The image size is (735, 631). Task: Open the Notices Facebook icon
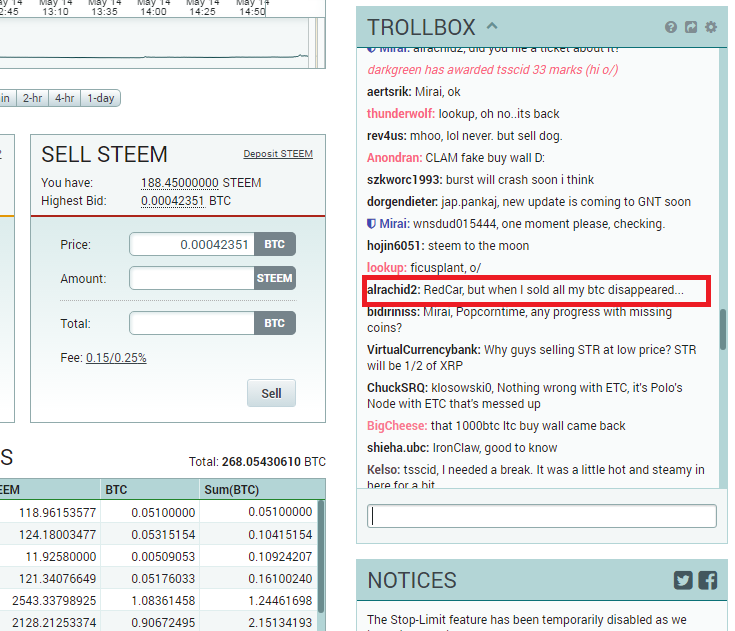708,580
